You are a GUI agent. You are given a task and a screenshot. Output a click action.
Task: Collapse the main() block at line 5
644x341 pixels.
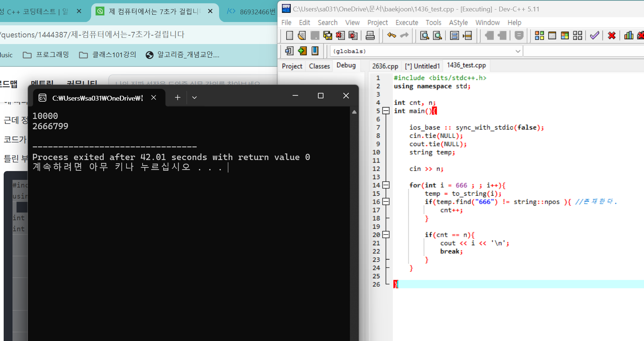386,111
